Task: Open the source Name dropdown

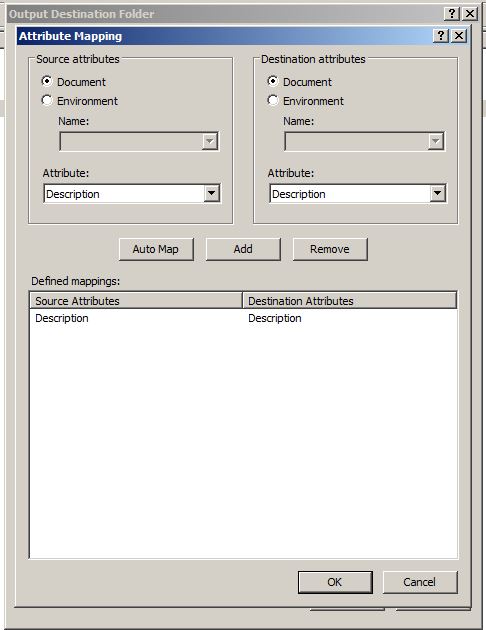Action: click(139, 141)
